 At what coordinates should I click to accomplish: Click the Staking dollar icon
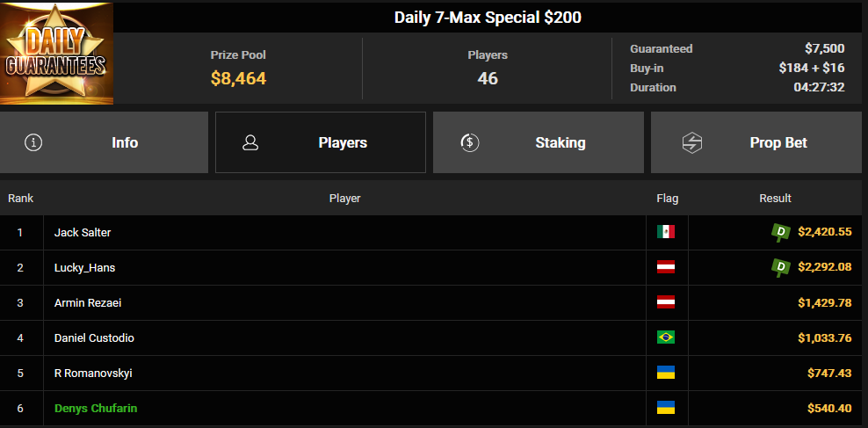(x=469, y=142)
